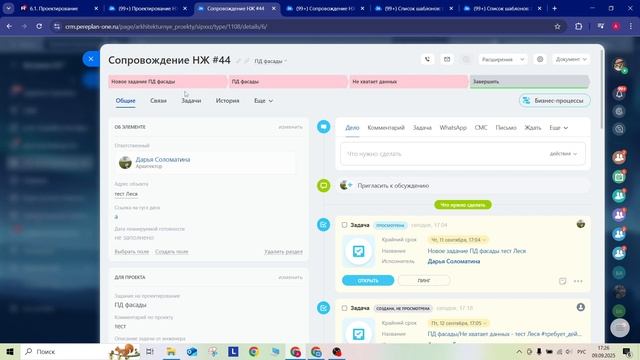Open browser extensions puzzle icon
This screenshot has height=360, width=640.
[x=578, y=27]
